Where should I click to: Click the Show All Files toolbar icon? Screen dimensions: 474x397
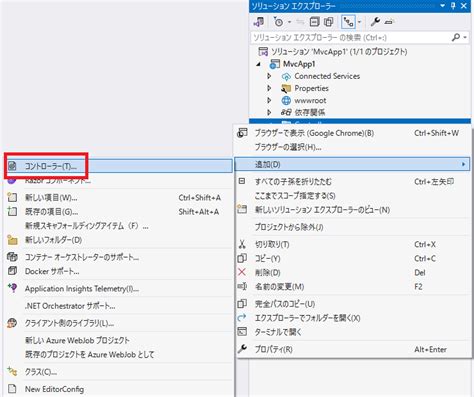point(329,22)
